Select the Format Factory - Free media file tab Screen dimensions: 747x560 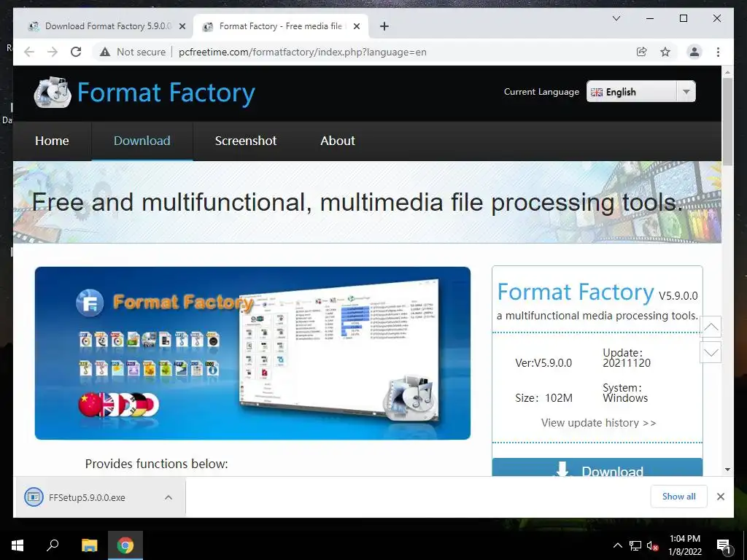(x=280, y=26)
